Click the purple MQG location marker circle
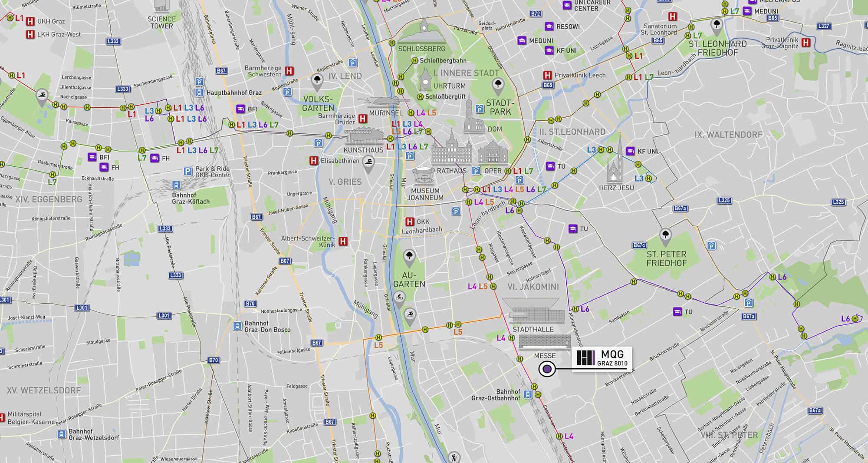 547,369
